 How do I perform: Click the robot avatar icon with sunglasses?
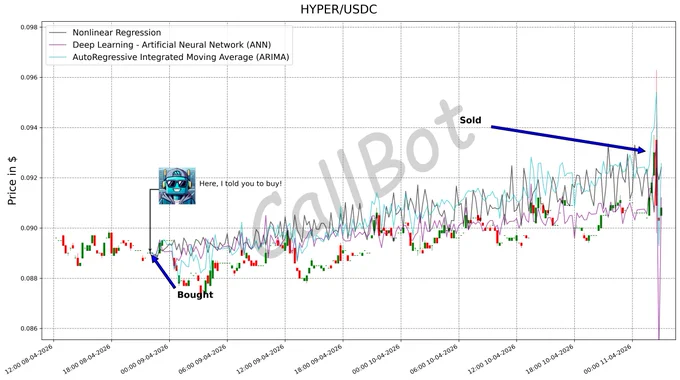(x=177, y=186)
